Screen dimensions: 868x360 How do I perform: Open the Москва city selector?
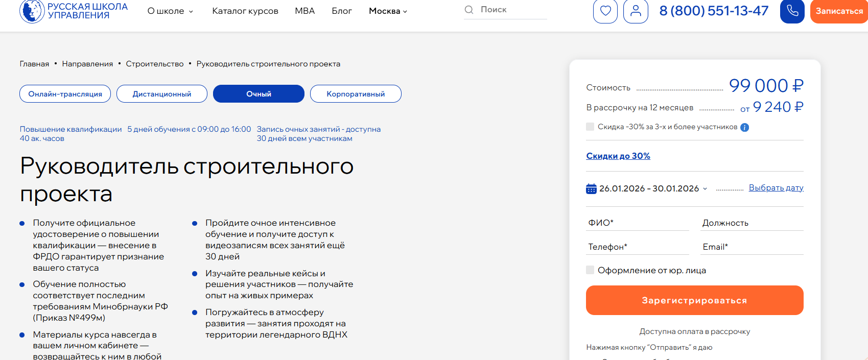(388, 11)
